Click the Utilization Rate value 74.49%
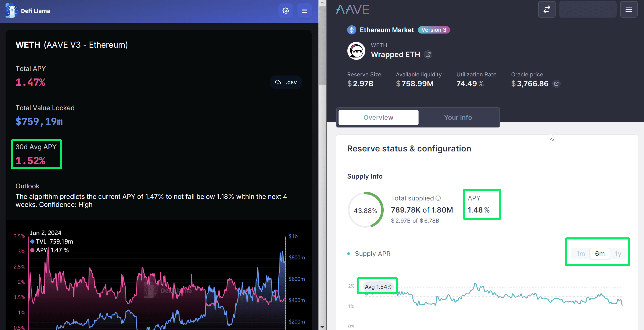 pos(470,84)
